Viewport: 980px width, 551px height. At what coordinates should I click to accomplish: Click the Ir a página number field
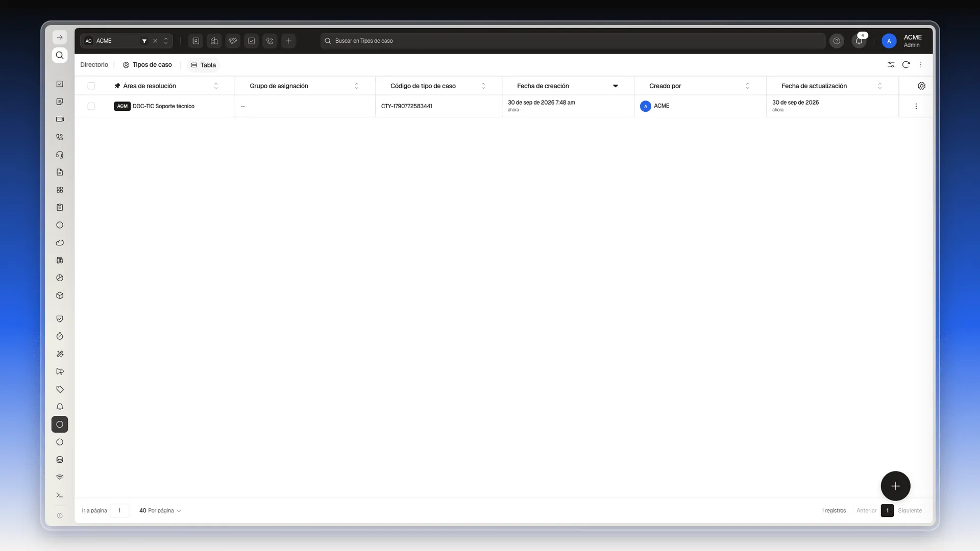point(119,511)
